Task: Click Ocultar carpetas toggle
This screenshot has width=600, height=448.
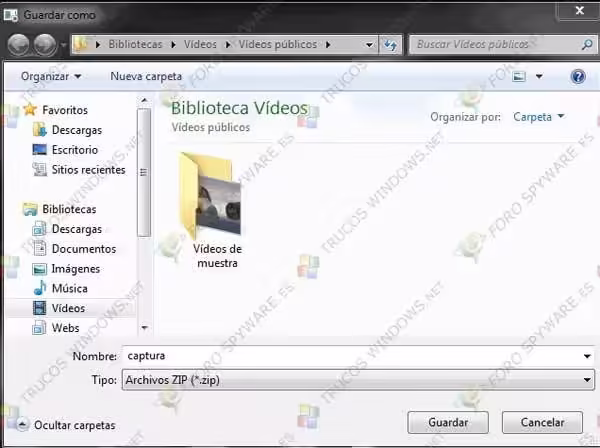Action: tap(66, 425)
